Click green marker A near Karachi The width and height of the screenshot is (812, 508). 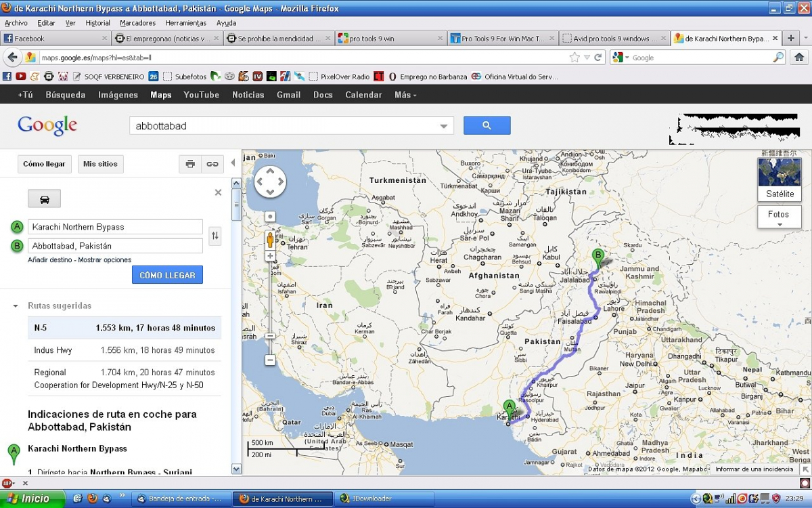click(510, 408)
